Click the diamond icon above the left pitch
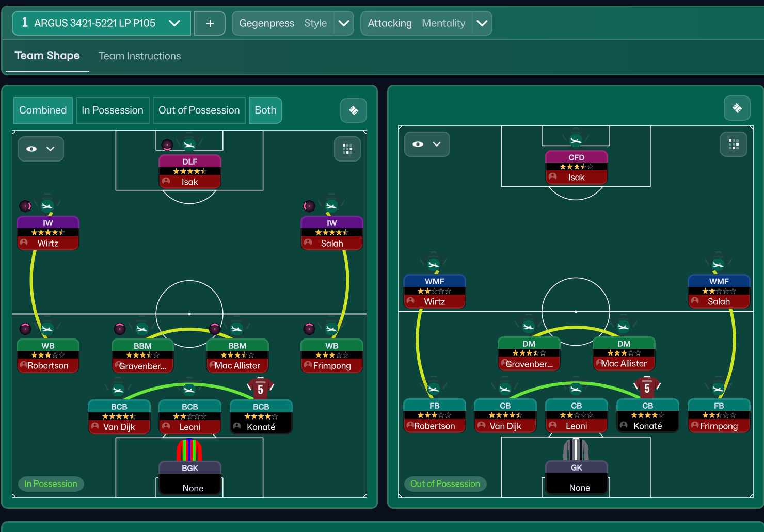 354,110
